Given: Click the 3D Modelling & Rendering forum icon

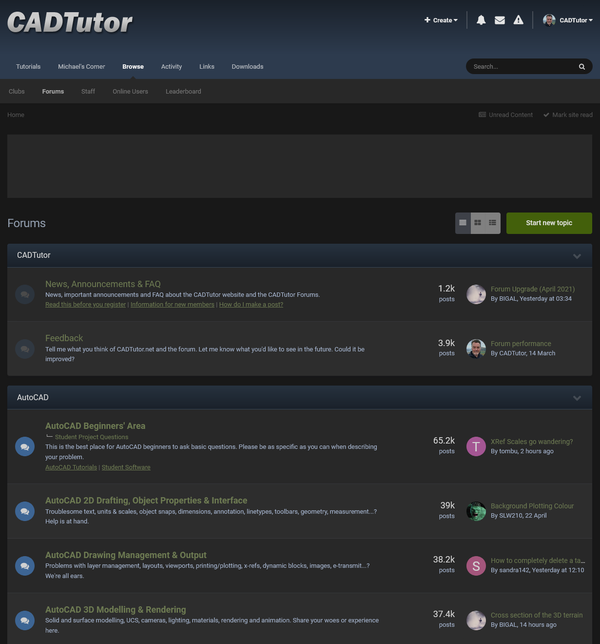Looking at the screenshot, I should tap(25, 620).
